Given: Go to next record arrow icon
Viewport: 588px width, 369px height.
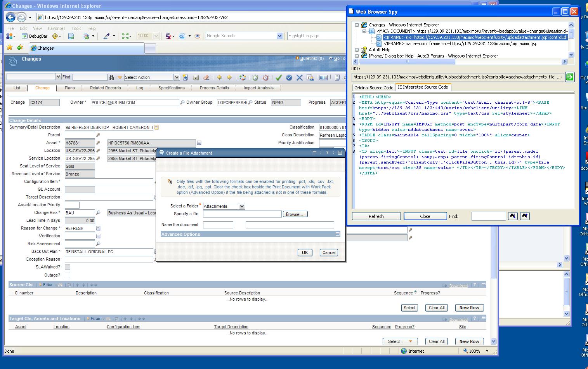Looking at the screenshot, I should 229,77.
